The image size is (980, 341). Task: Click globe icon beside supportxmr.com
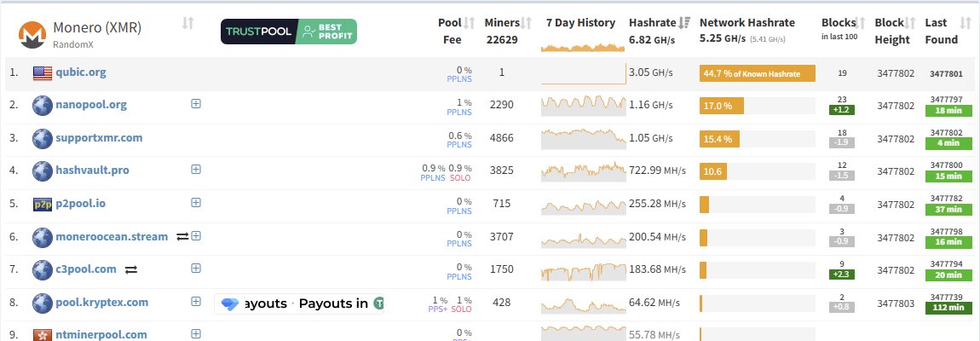pos(43,138)
